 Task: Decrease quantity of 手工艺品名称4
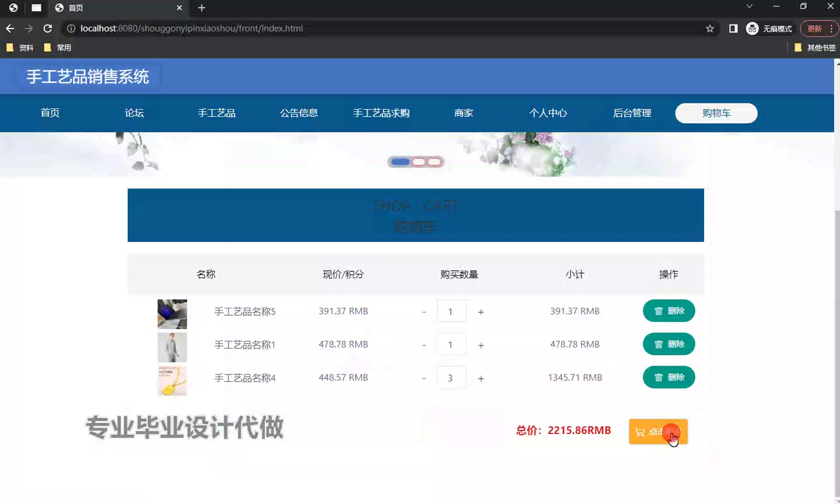pos(424,379)
